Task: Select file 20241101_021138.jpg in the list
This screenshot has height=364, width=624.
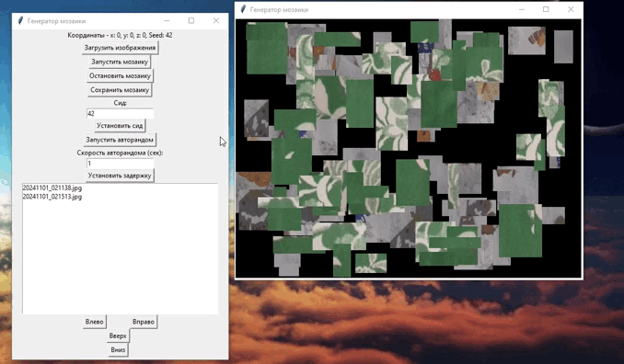Action: pyautogui.click(x=52, y=188)
